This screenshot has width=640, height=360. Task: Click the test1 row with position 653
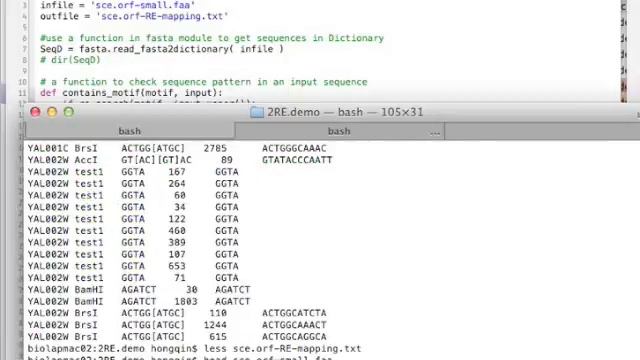pyautogui.click(x=133, y=266)
